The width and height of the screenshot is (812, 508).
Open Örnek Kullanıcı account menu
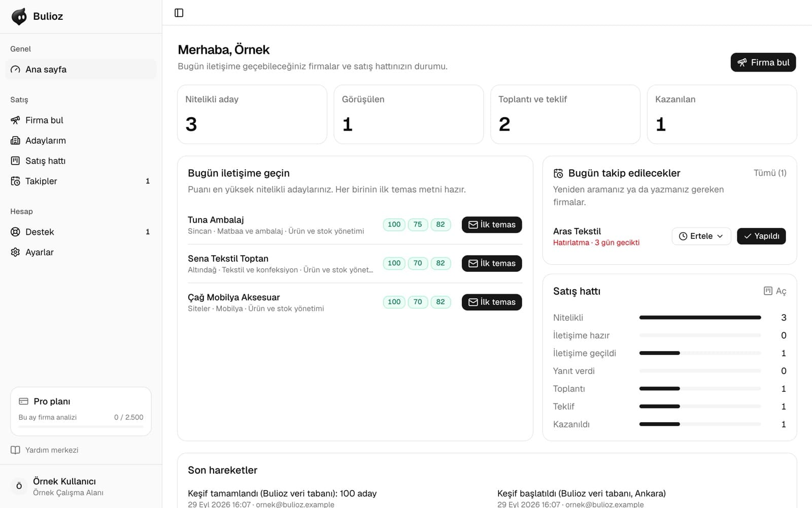(81, 487)
